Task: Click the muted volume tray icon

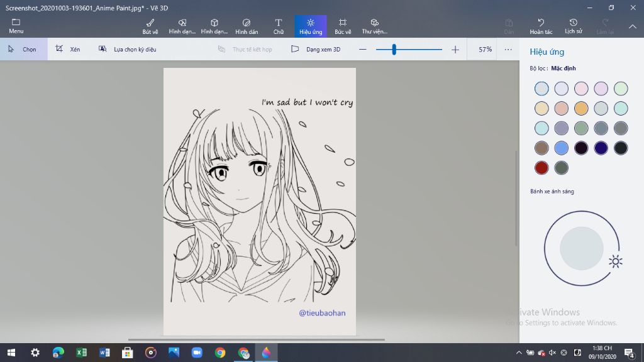Action: coord(552,353)
